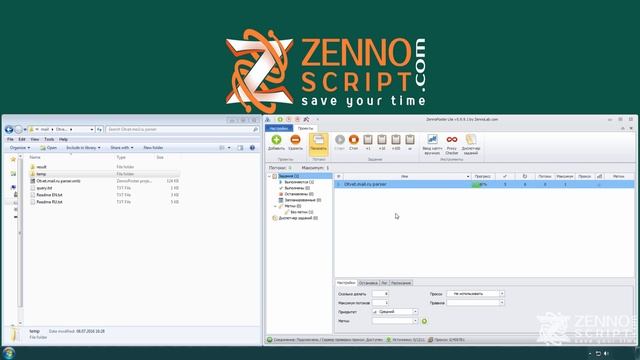
Task: Sort by the Прогресс column header
Action: coord(482,176)
